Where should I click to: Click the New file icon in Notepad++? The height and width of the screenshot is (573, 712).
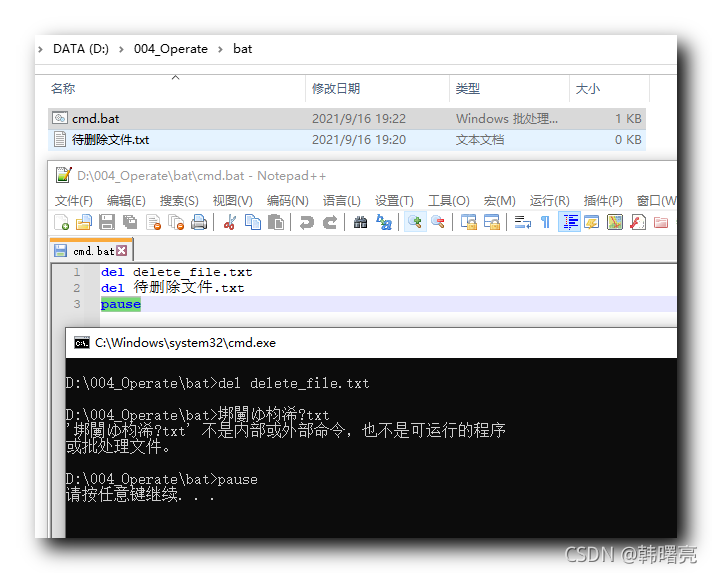click(x=61, y=222)
